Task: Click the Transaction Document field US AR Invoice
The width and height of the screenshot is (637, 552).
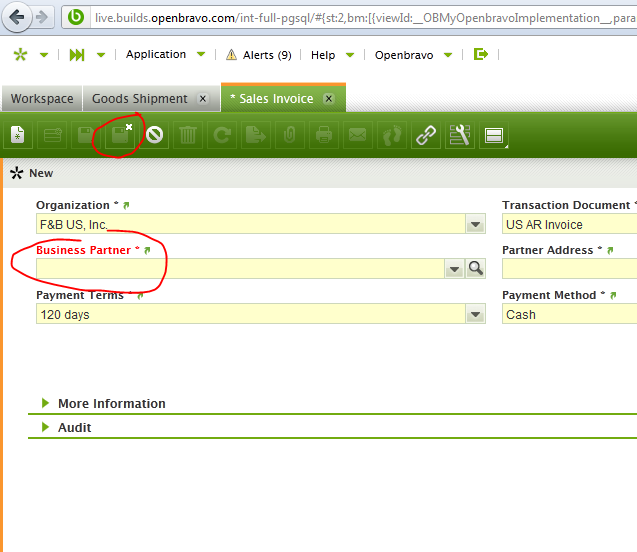Action: point(570,224)
